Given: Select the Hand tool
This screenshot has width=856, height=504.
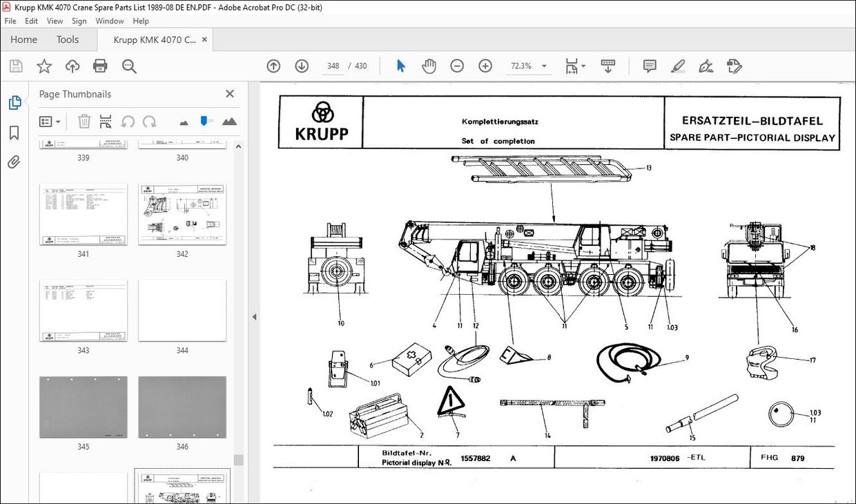Looking at the screenshot, I should [429, 66].
